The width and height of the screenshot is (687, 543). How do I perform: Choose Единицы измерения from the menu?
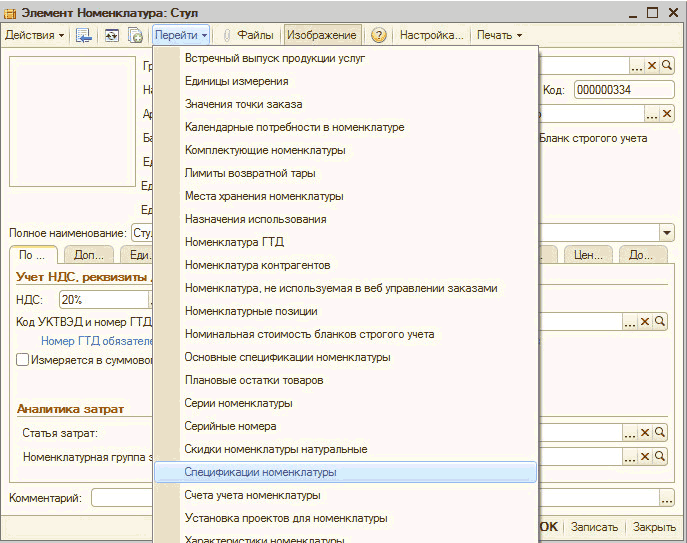coord(236,81)
